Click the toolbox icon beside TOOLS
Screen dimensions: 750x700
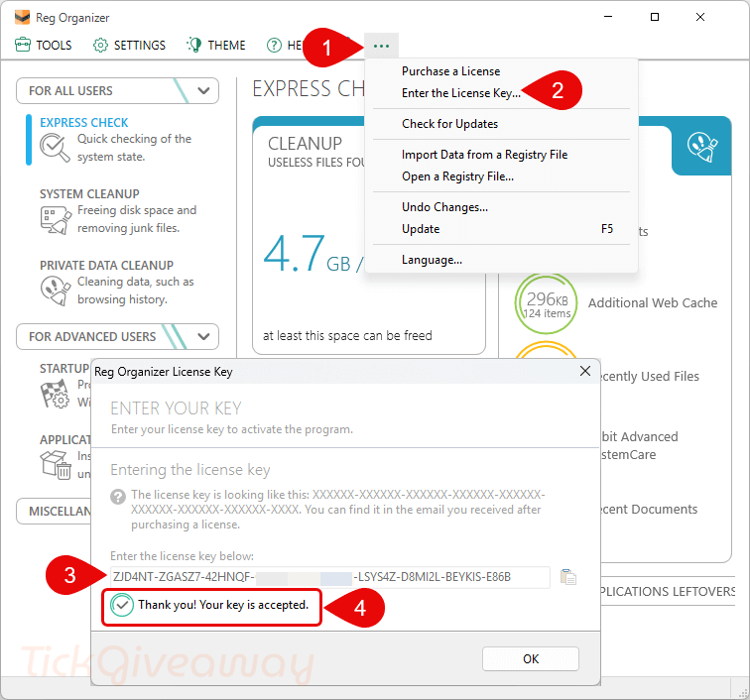pyautogui.click(x=23, y=45)
